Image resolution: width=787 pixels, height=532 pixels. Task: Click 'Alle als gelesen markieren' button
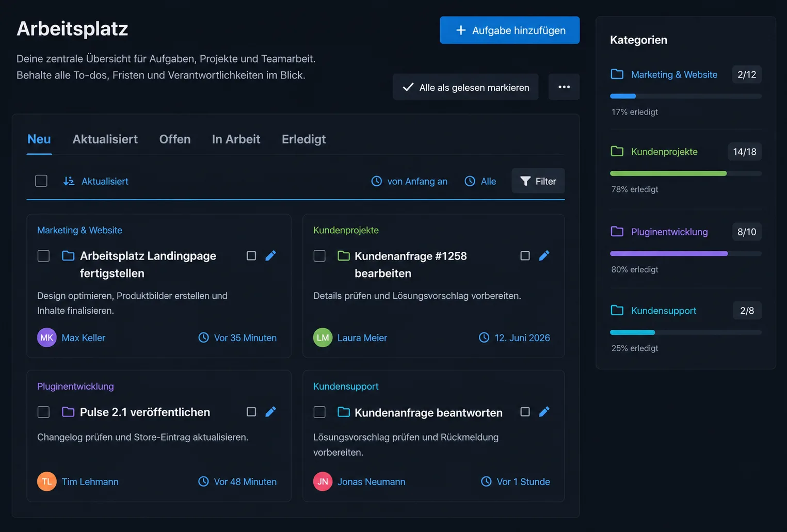point(465,87)
